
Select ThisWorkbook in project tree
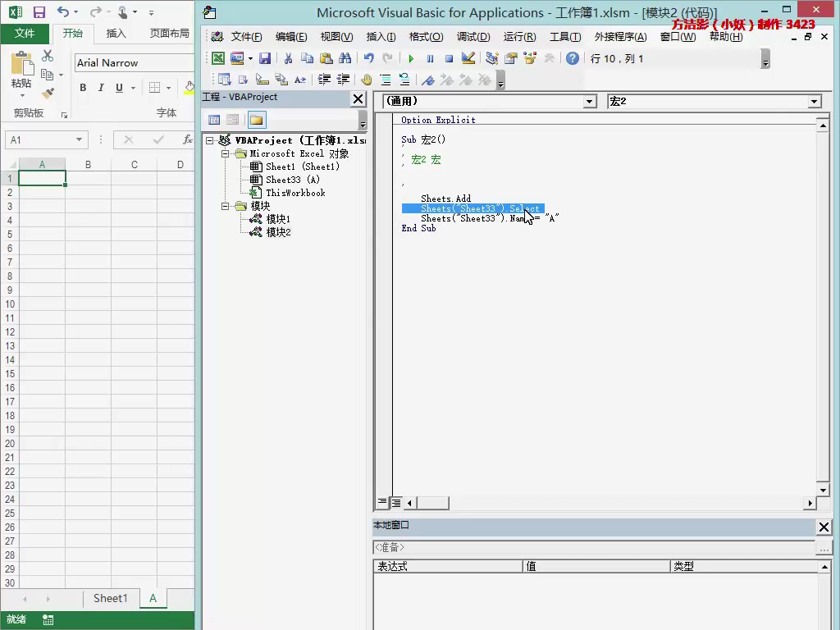pyautogui.click(x=295, y=193)
